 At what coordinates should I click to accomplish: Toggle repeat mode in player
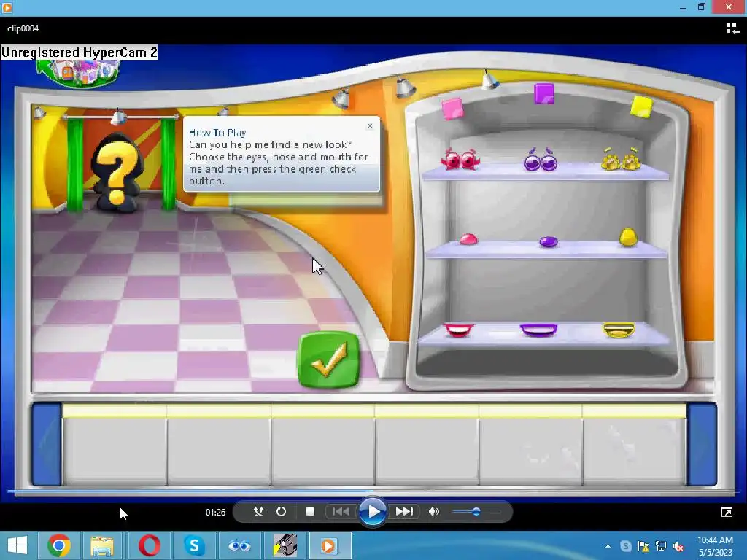tap(281, 511)
